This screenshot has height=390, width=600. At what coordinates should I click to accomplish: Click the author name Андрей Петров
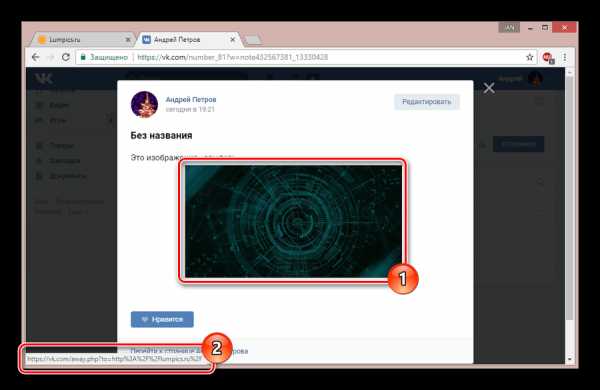click(191, 100)
